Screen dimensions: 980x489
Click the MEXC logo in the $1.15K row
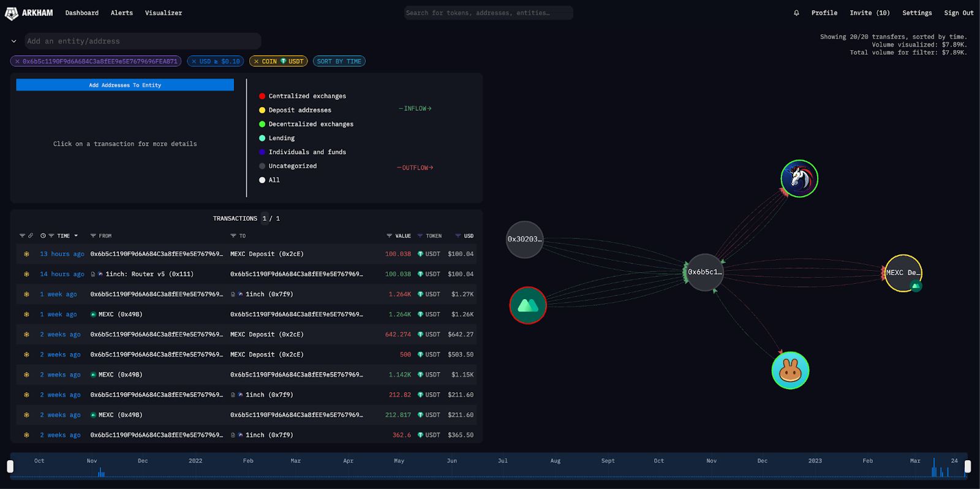click(94, 374)
